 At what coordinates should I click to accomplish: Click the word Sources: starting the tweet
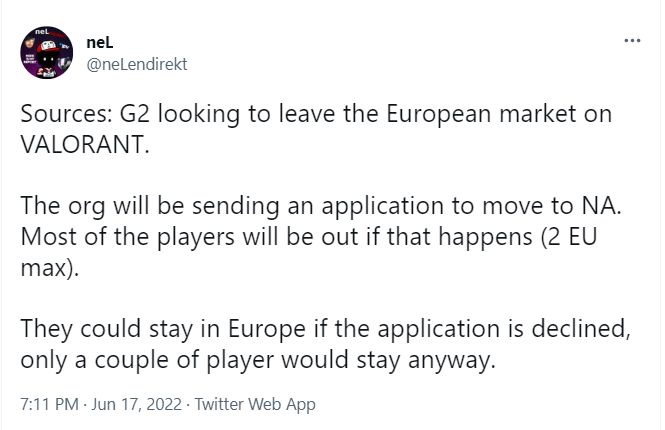point(66,114)
